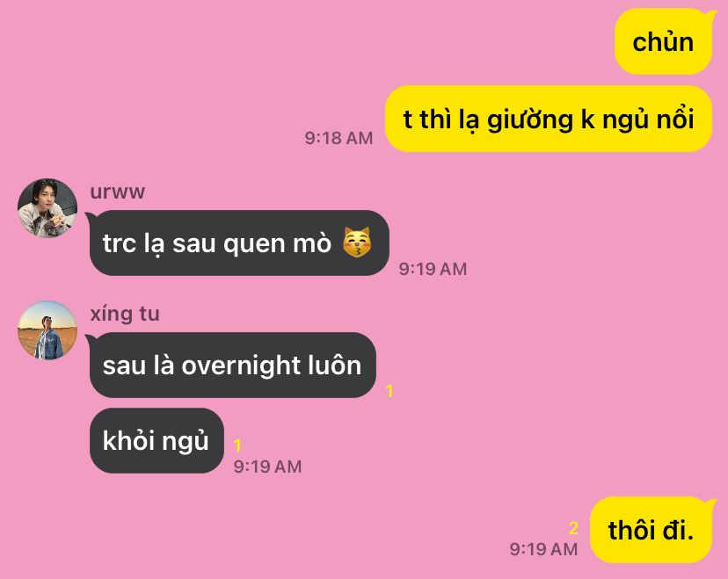Click the 9:18 AM timestamp
Screen dimensions: 728x579
(339, 138)
